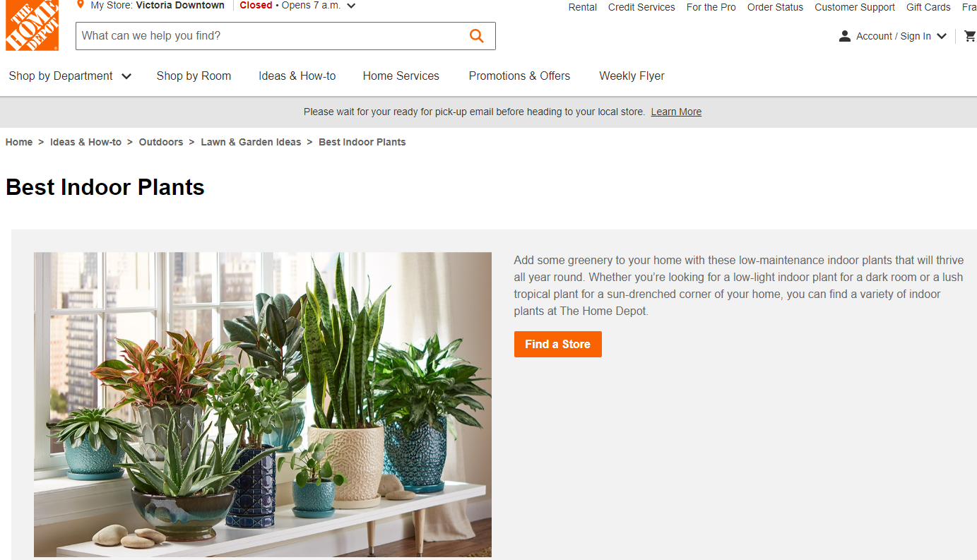977x560 pixels.
Task: Click the indoor plants photo
Action: 263,405
